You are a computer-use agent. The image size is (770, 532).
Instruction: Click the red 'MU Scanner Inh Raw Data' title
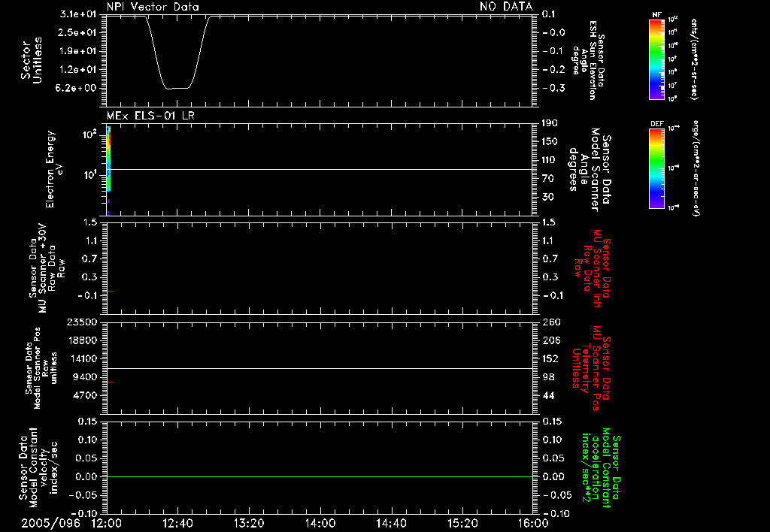point(593,268)
